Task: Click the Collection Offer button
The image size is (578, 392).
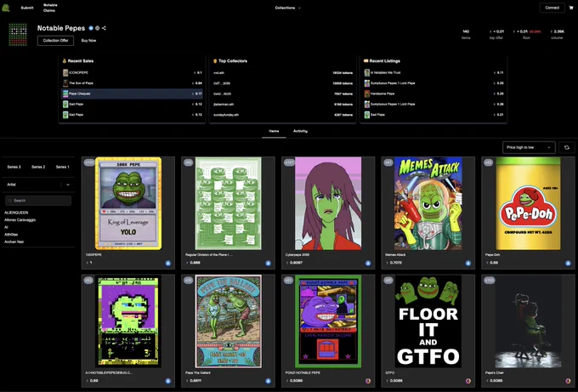Action: click(55, 41)
